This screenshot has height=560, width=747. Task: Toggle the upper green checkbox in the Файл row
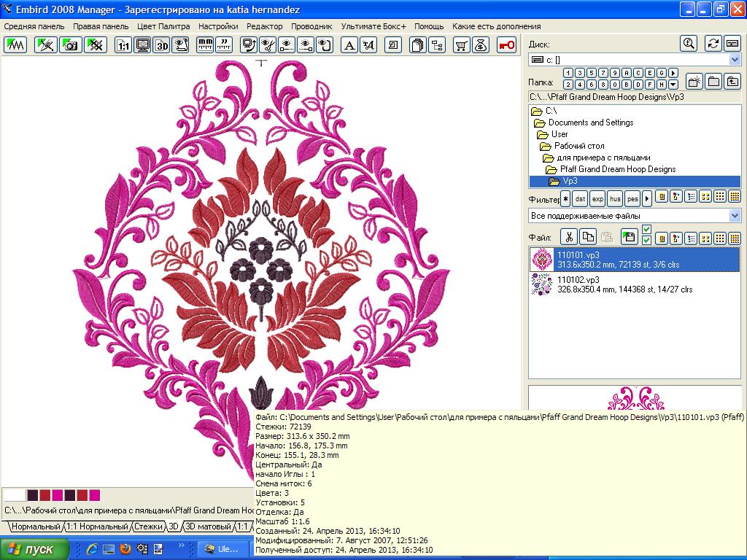(646, 230)
